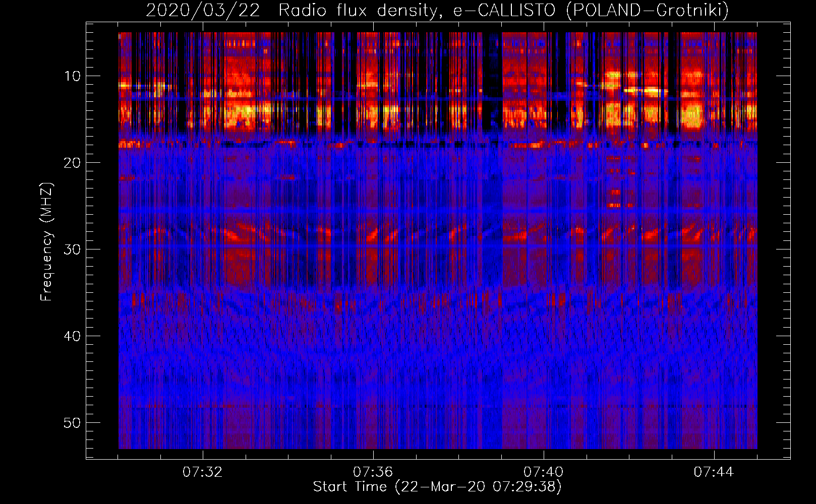Click the Start Time axis caption
Image resolution: width=816 pixels, height=504 pixels.
(x=437, y=487)
